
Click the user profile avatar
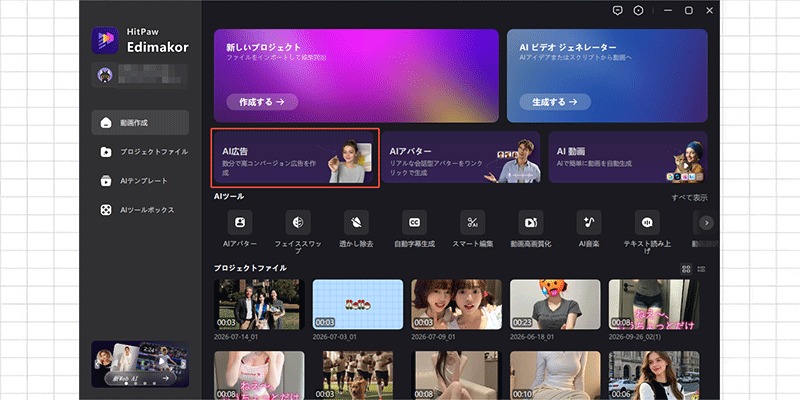click(x=105, y=76)
